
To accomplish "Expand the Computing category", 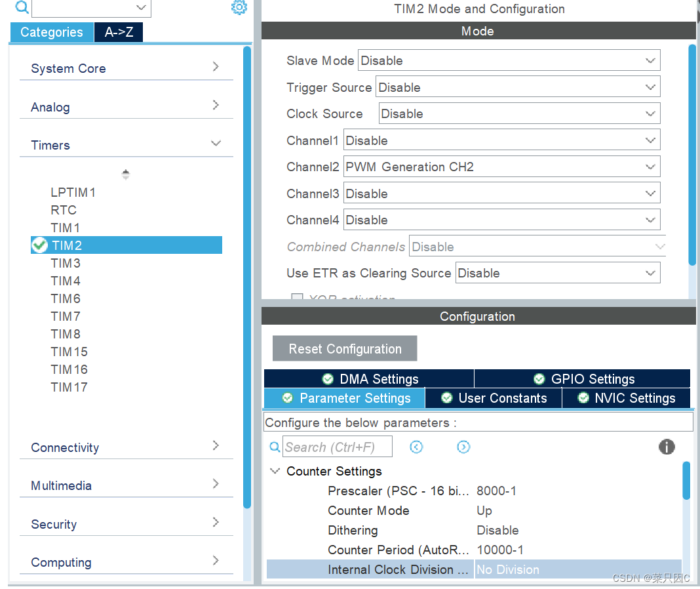I will pos(126,562).
